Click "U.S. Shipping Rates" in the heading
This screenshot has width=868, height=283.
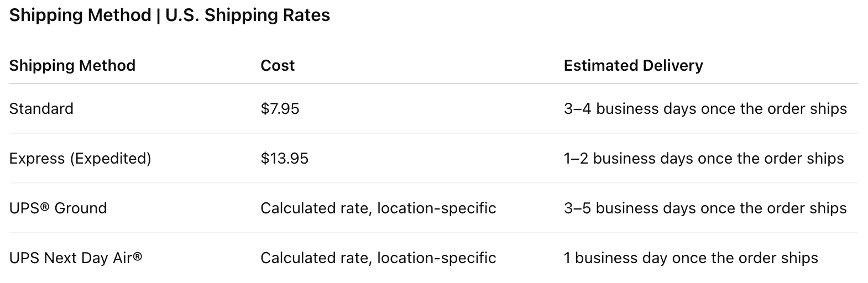click(x=248, y=15)
